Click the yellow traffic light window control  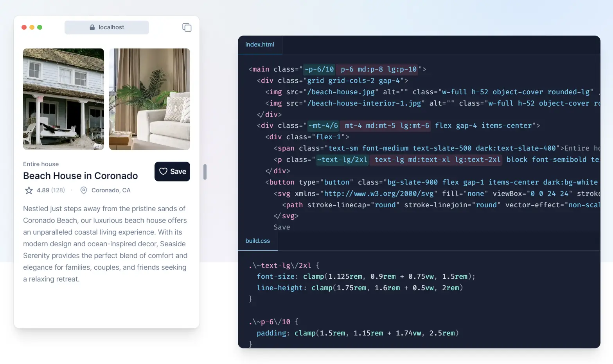click(x=32, y=27)
